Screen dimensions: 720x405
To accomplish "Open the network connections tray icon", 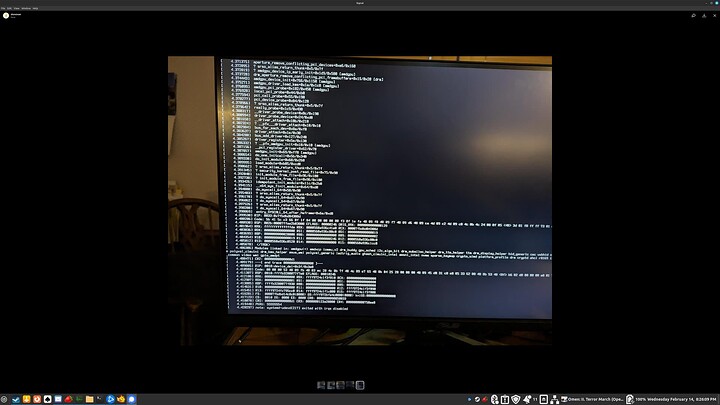I will [554, 399].
